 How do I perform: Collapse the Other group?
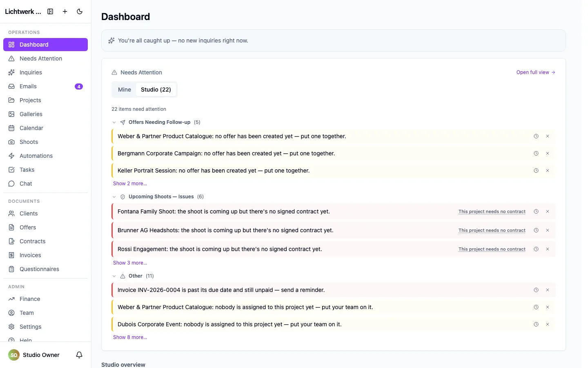(114, 276)
